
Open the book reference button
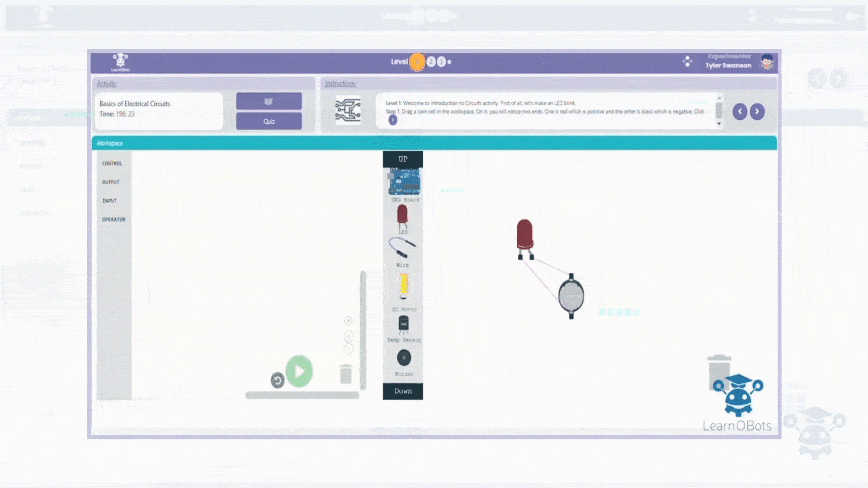tap(269, 101)
